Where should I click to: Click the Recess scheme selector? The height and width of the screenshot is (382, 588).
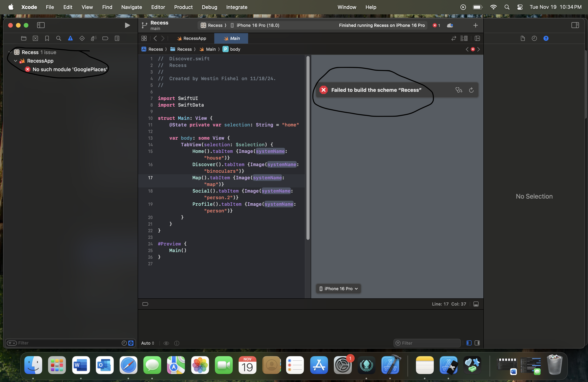click(212, 25)
